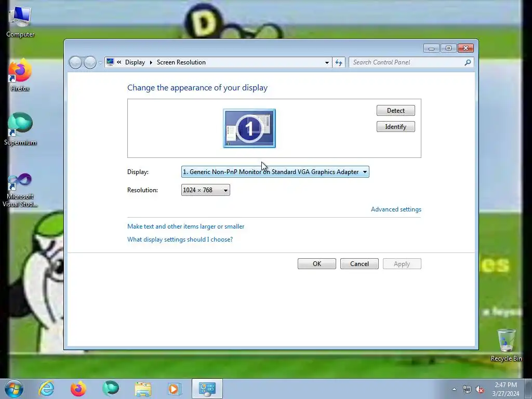Open the Firefox desktop shortcut

coord(20,75)
